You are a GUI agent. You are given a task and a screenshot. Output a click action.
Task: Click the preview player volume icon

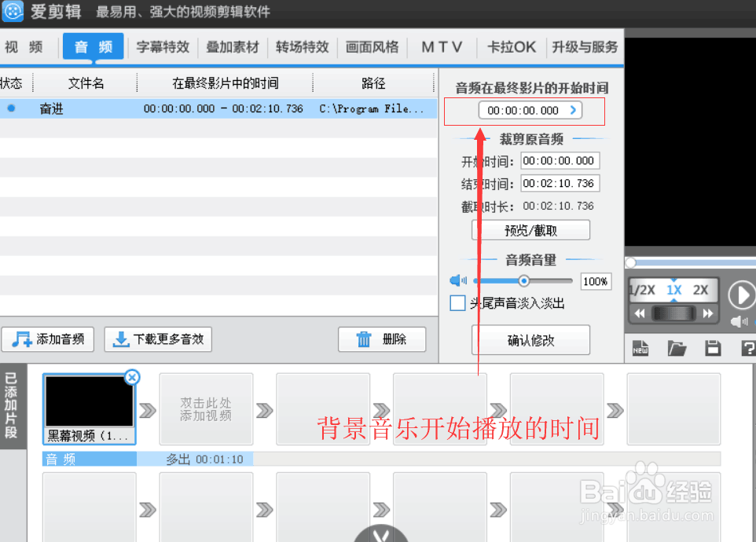739,321
